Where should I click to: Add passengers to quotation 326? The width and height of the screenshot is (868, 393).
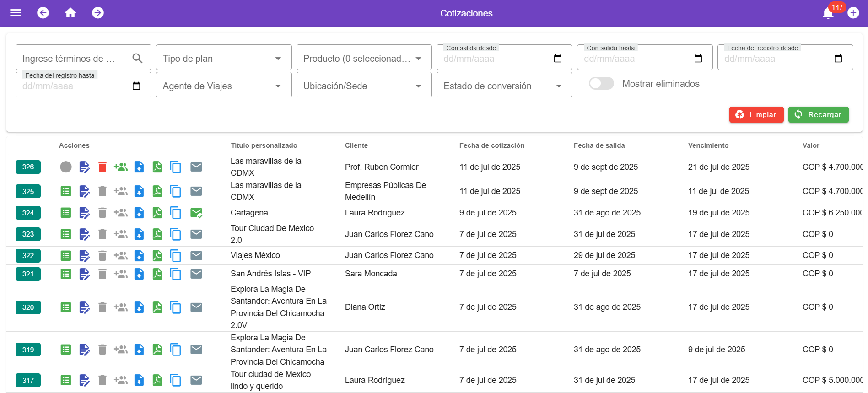[121, 167]
